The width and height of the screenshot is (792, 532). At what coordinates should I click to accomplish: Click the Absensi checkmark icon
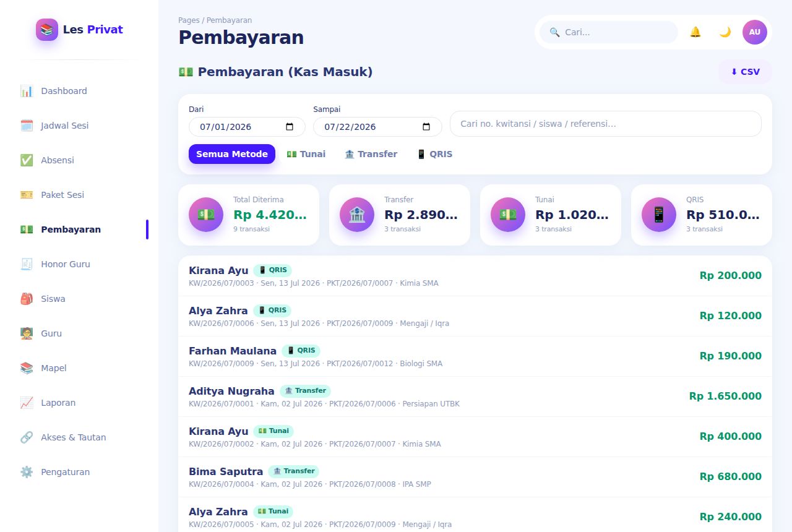pos(27,160)
